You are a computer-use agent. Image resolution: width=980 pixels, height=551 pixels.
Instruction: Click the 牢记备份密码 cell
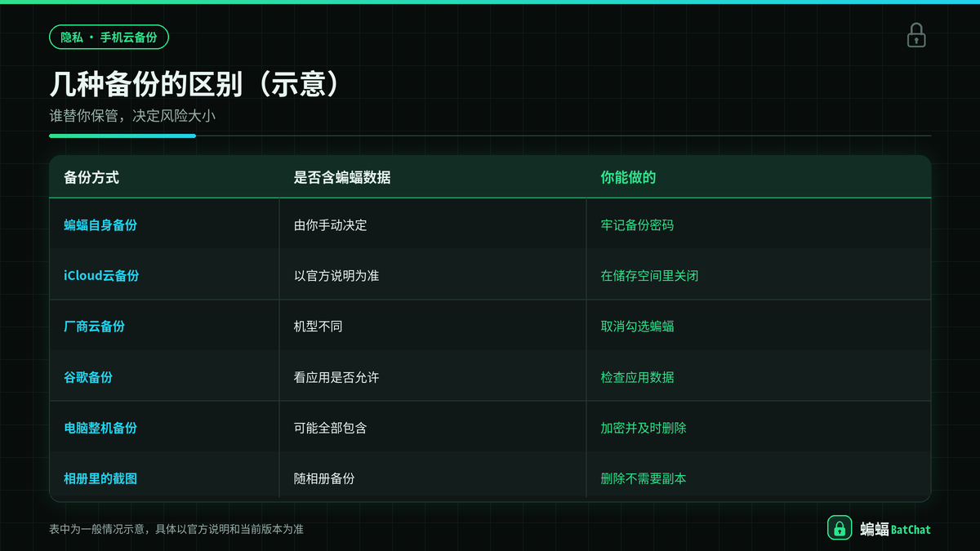click(637, 224)
